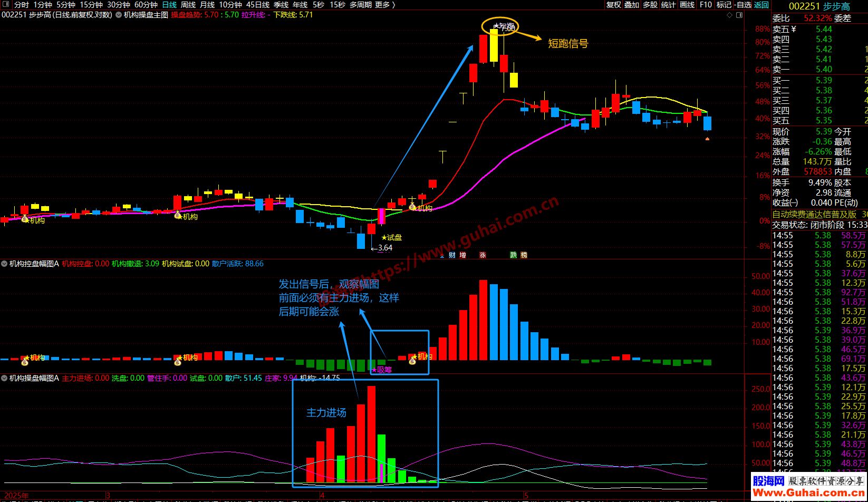Select the 15分钟 period
The width and height of the screenshot is (868, 502).
coord(91,5)
